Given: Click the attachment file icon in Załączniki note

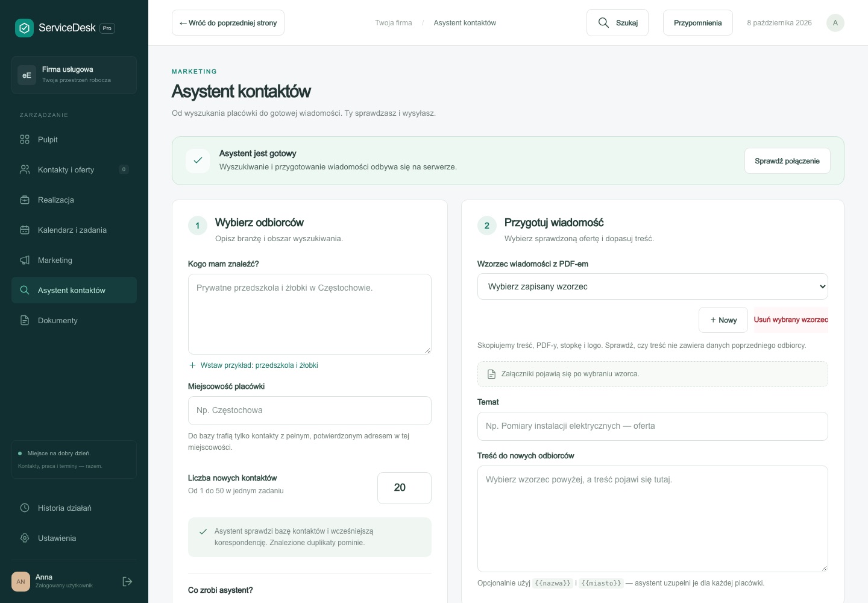Looking at the screenshot, I should click(x=491, y=374).
